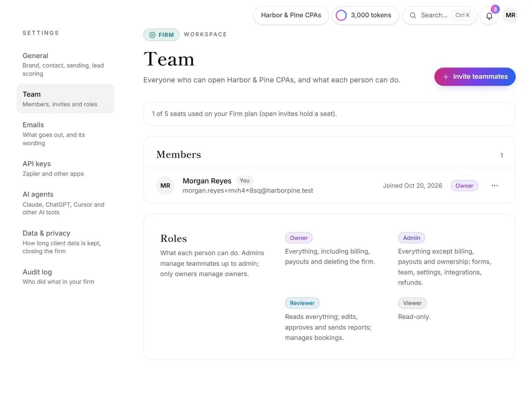532x409 pixels.
Task: Open the Harbor & Pine CPAs switcher
Action: click(x=291, y=15)
